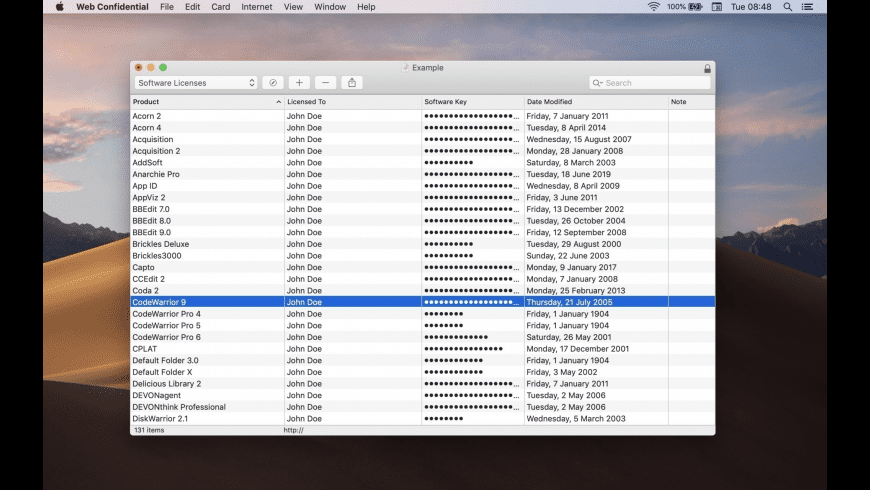The height and width of the screenshot is (490, 870).
Task: Click the Wi-Fi status icon
Action: (654, 7)
